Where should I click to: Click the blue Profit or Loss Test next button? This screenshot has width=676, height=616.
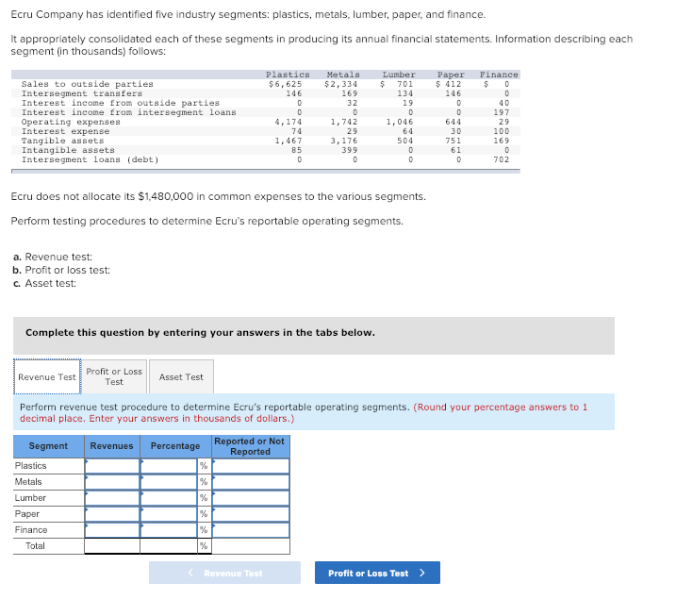click(x=377, y=573)
